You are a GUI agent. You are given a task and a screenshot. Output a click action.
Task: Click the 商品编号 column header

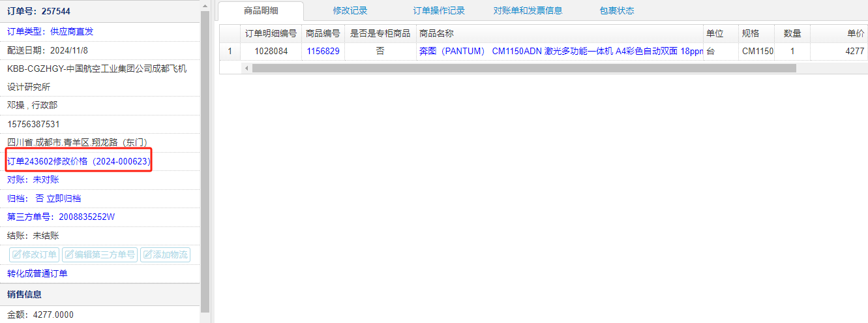(323, 33)
